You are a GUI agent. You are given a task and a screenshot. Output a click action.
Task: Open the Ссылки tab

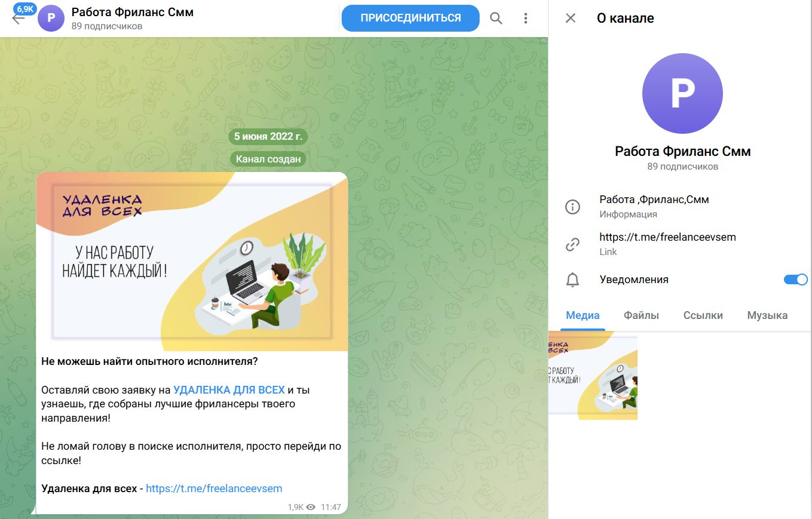pos(703,315)
